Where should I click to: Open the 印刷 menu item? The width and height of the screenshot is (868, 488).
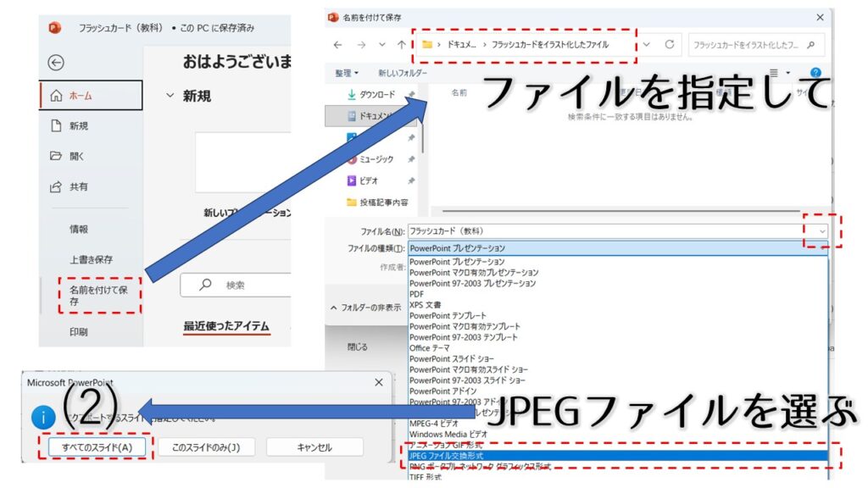tap(79, 332)
